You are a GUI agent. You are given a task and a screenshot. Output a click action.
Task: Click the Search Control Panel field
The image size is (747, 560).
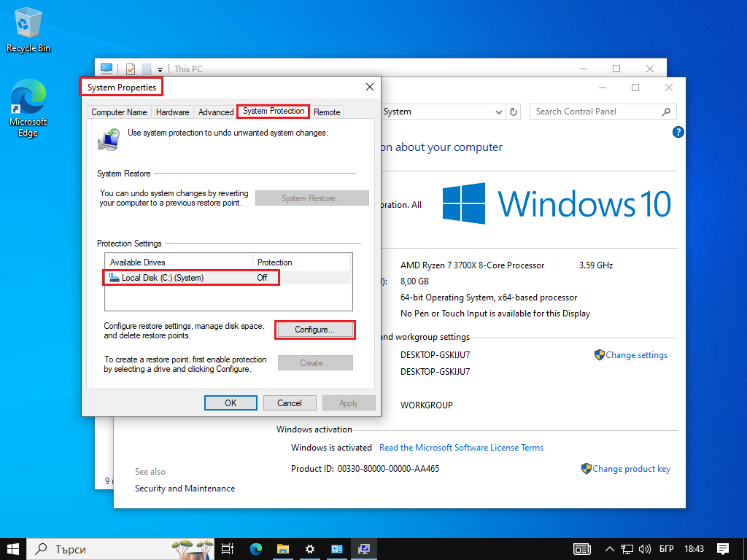pyautogui.click(x=603, y=112)
